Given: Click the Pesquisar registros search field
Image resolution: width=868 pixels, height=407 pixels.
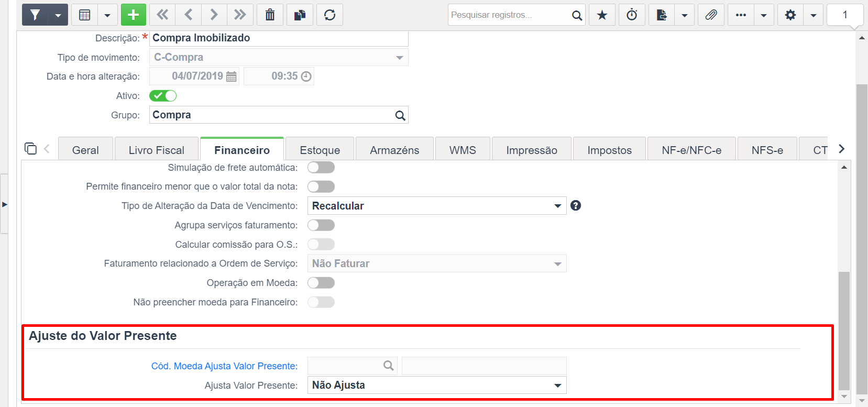Looking at the screenshot, I should 509,15.
